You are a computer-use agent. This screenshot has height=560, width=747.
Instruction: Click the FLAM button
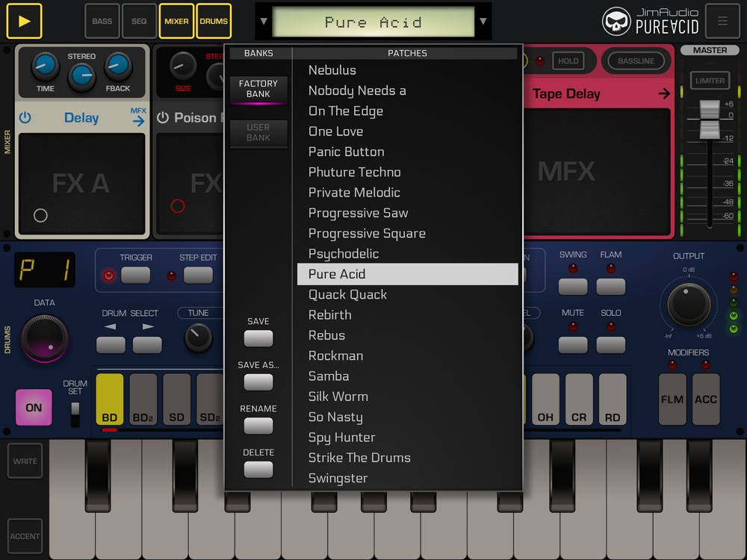click(611, 287)
